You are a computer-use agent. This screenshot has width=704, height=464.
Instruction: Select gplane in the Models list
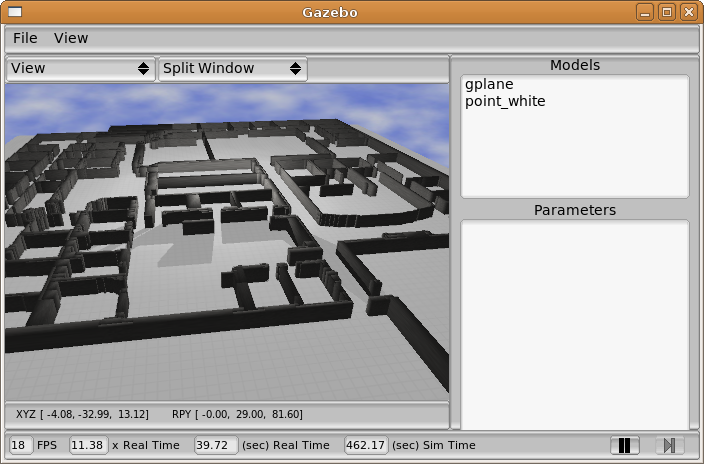[489, 85]
